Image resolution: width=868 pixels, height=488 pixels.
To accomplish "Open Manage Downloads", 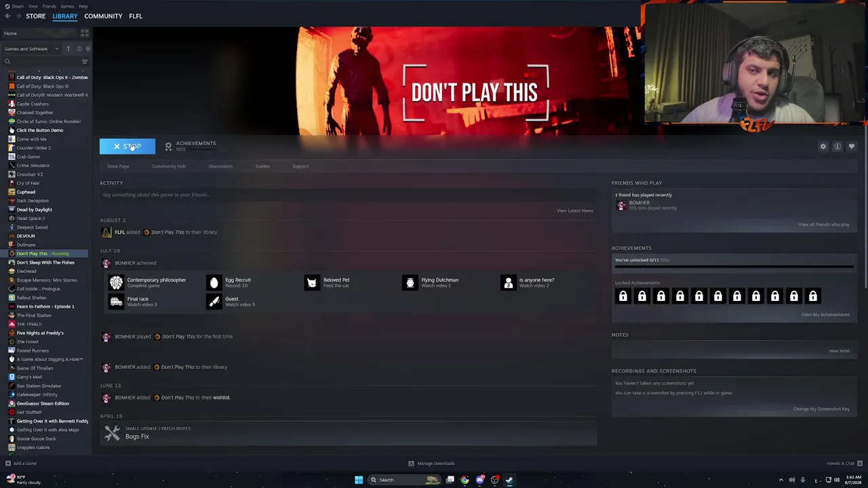I will pyautogui.click(x=432, y=464).
